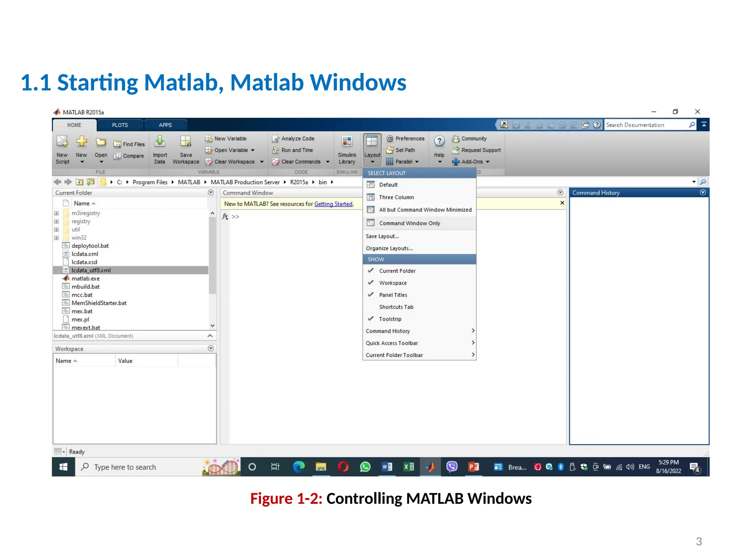
Task: Click the quick access help icon
Action: [597, 125]
